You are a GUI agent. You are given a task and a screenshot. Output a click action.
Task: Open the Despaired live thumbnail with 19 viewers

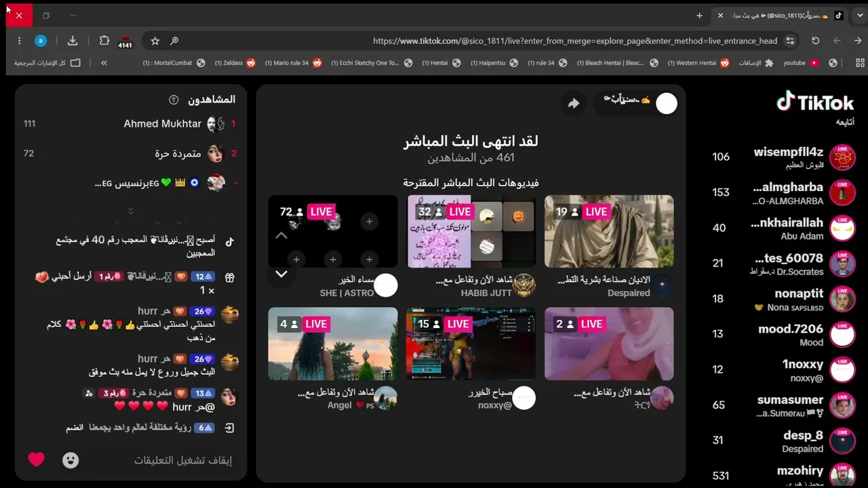609,231
